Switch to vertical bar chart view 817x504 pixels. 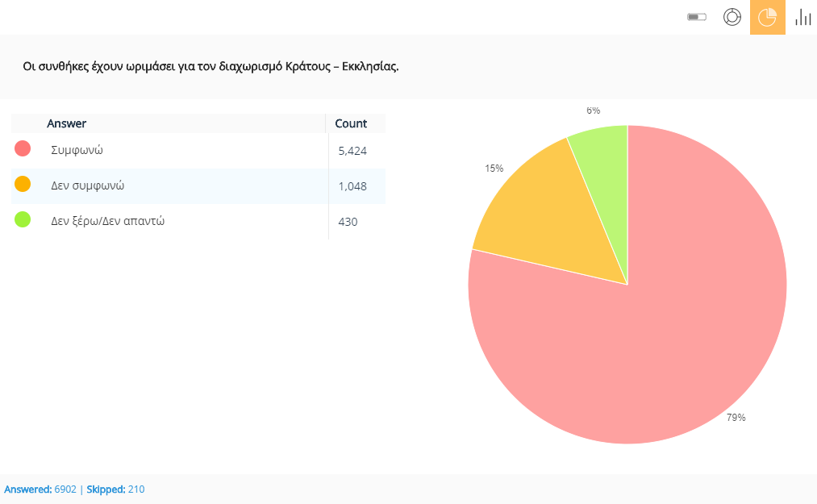click(802, 17)
